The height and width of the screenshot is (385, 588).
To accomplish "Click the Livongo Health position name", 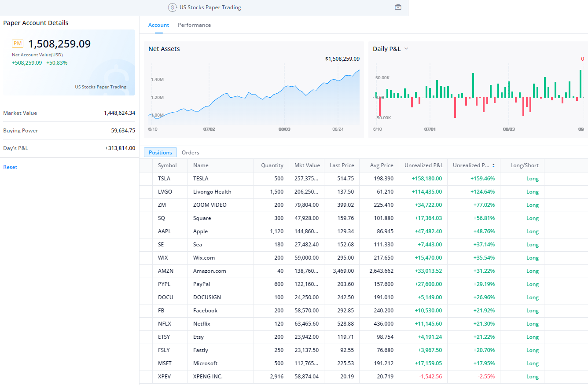I will (x=212, y=192).
